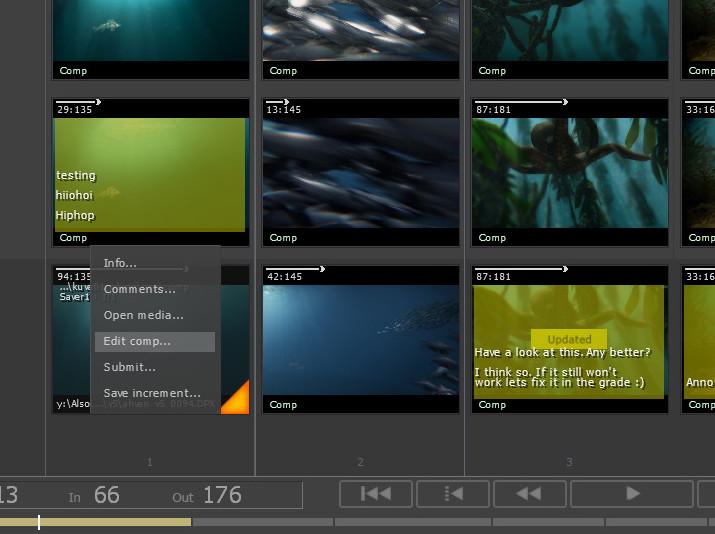Choose Save increment... menu entry
This screenshot has width=715, height=534.
(152, 393)
